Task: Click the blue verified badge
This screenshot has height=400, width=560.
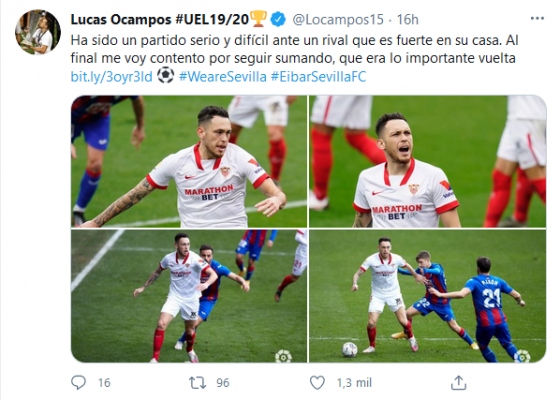Action: [278, 19]
